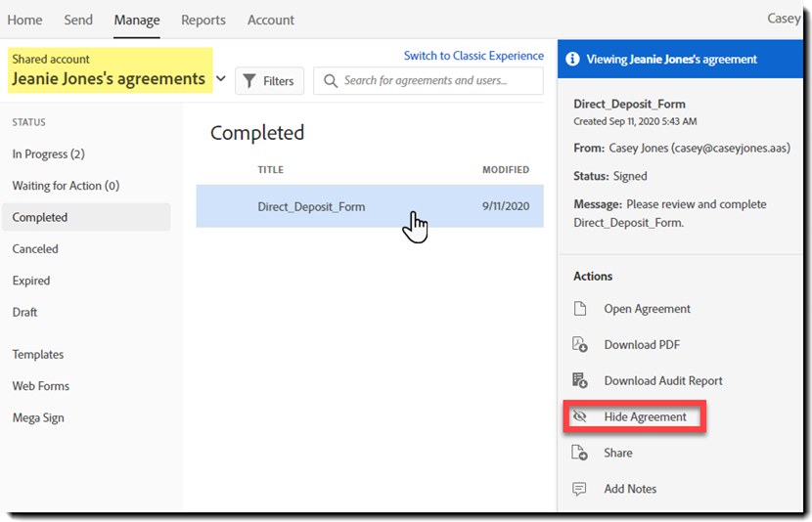Click the Download Audit Report icon
This screenshot has width=812, height=522.
580,381
